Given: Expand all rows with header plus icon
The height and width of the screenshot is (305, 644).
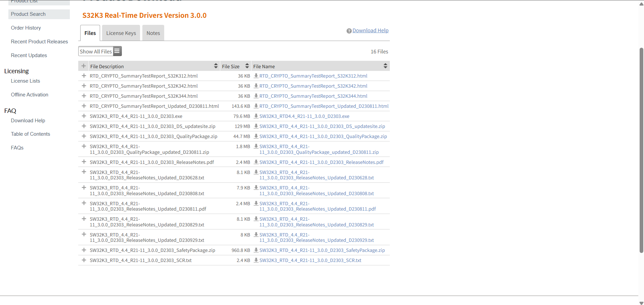Looking at the screenshot, I should [x=84, y=66].
